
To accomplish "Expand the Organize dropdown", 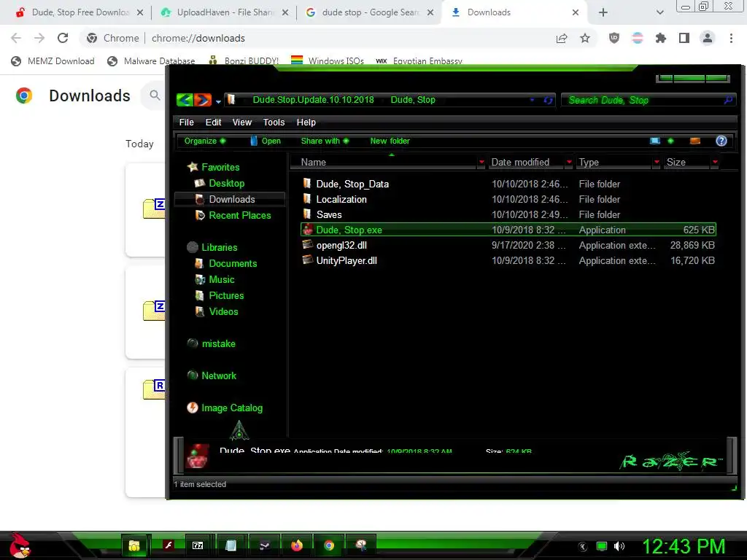I will click(205, 141).
